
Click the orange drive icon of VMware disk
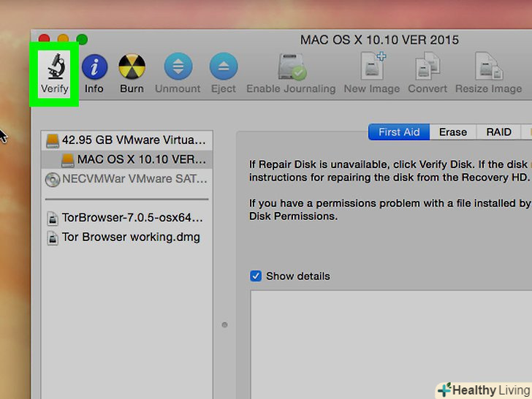point(53,140)
